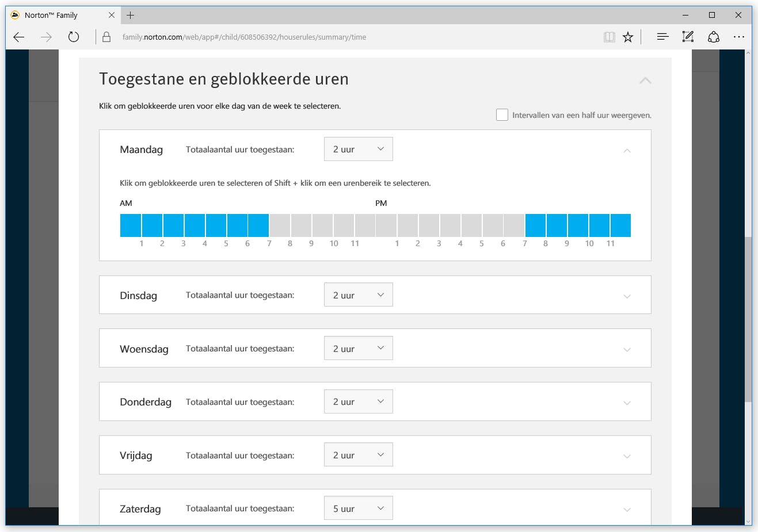Image resolution: width=758 pixels, height=532 pixels.
Task: Open the Reading view icon in address bar
Action: 609,36
